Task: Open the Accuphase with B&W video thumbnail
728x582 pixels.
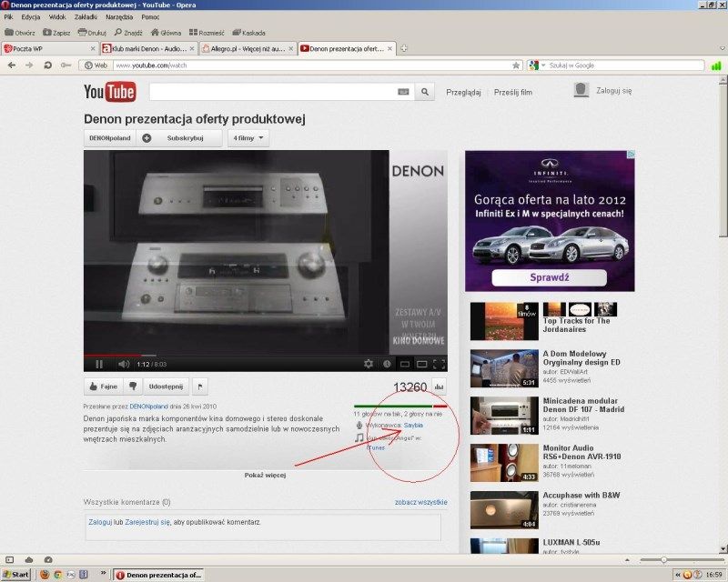Action: coord(504,510)
